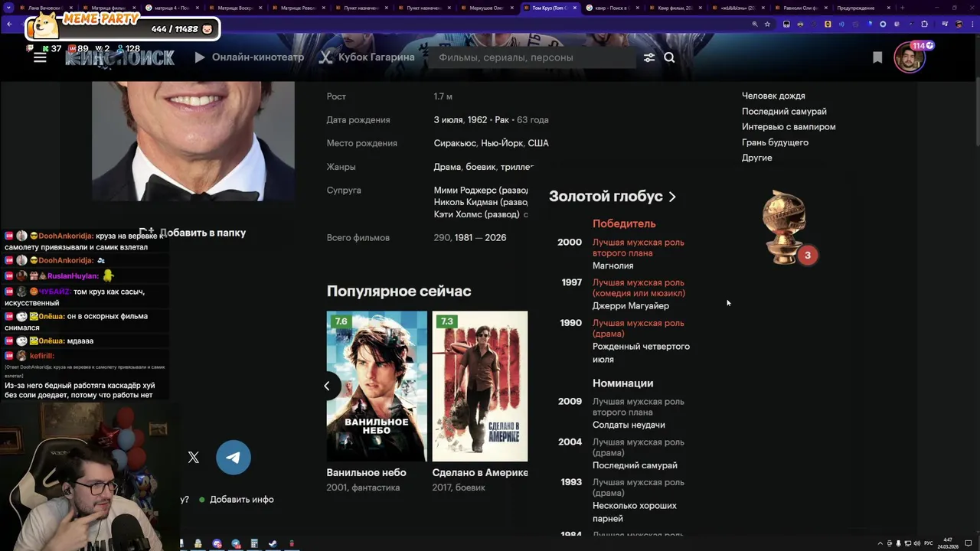Open the taskbar notification center icon
This screenshot has width=980, height=551.
tap(970, 543)
